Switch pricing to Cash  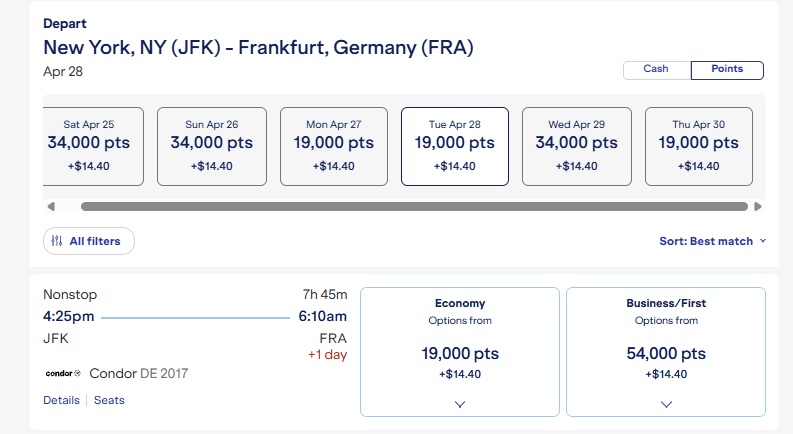click(x=656, y=70)
